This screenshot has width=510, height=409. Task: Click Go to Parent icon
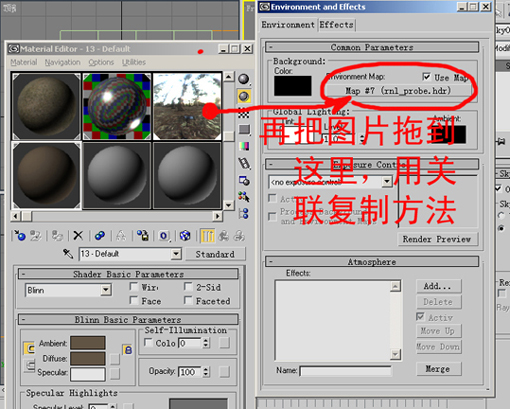coord(224,236)
